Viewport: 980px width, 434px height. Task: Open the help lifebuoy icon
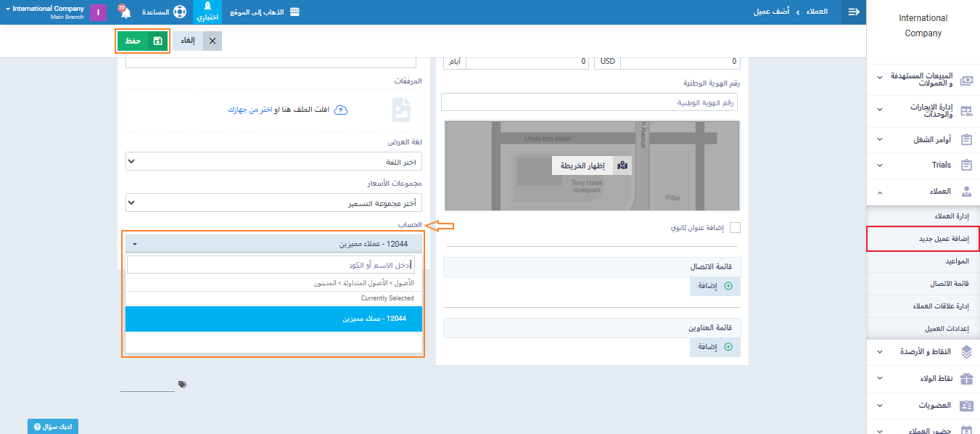[180, 12]
